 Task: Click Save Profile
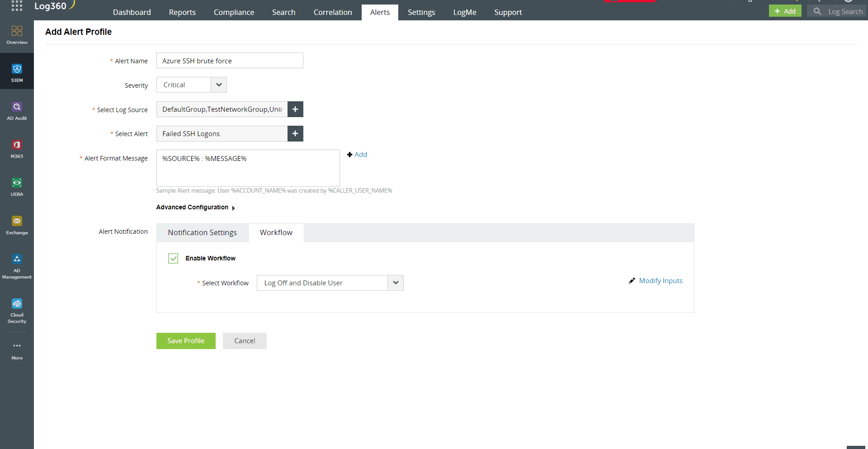coord(185,340)
